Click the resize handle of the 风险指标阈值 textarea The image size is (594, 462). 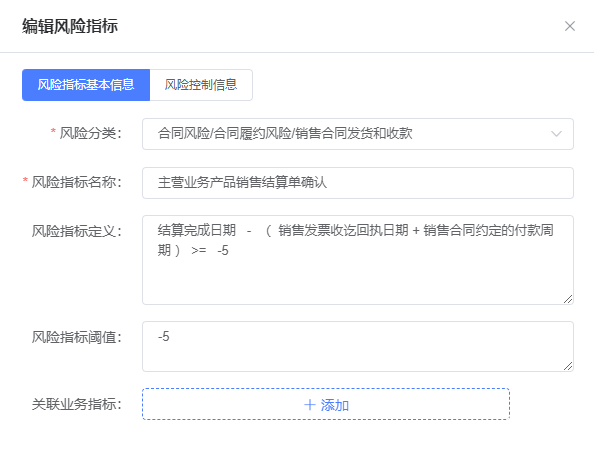click(x=568, y=366)
